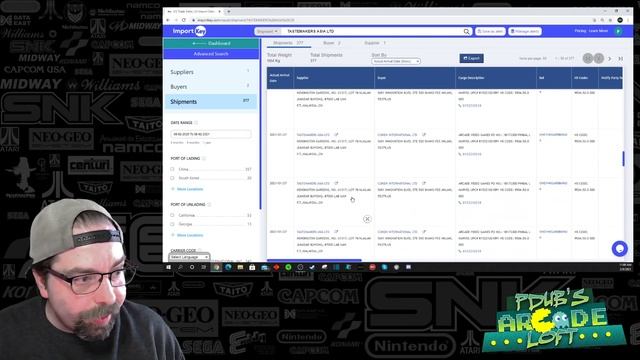Viewport: 640px width, 360px height.
Task: Open a new browser tab
Action: click(x=229, y=11)
